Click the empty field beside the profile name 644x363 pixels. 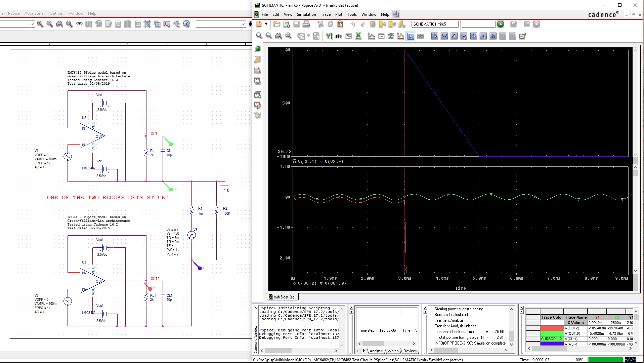click(478, 24)
